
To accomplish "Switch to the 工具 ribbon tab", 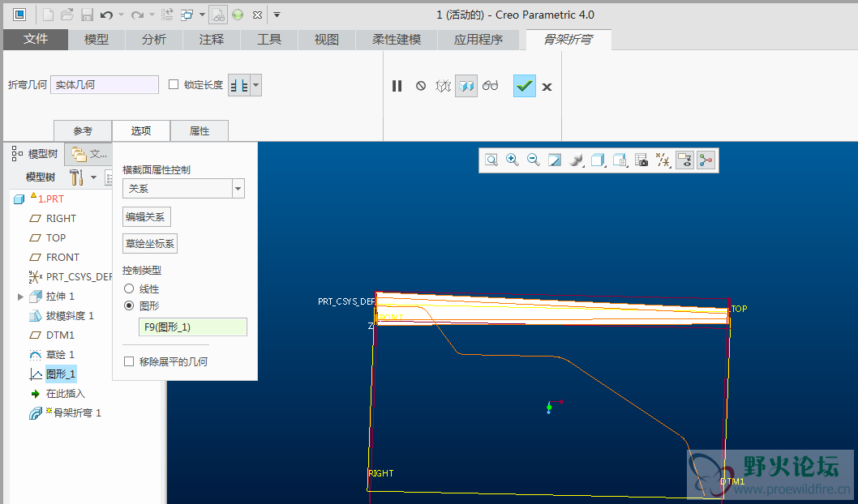I will [x=269, y=40].
